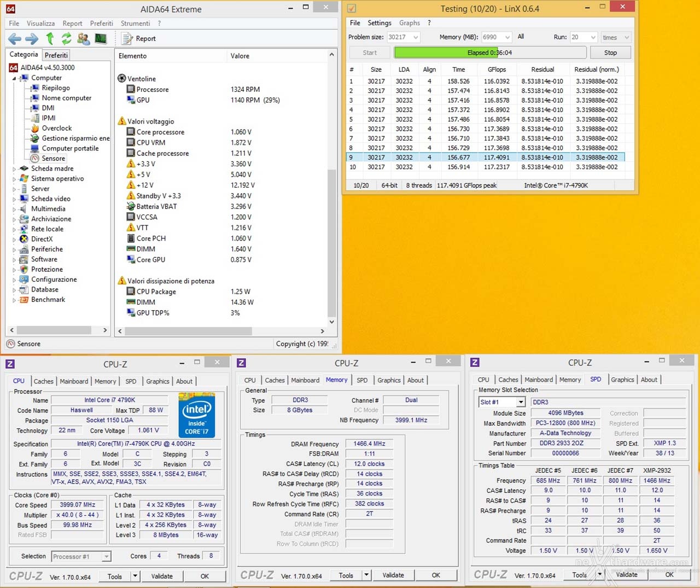700x588 pixels.
Task: Open the LinX times dropdown
Action: click(x=626, y=37)
